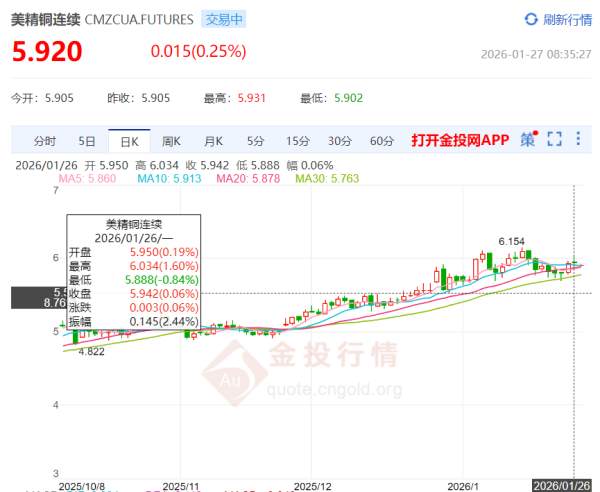Screen dimensions: 600x492
Task: Click the current price 5.920
Action: click(x=47, y=52)
